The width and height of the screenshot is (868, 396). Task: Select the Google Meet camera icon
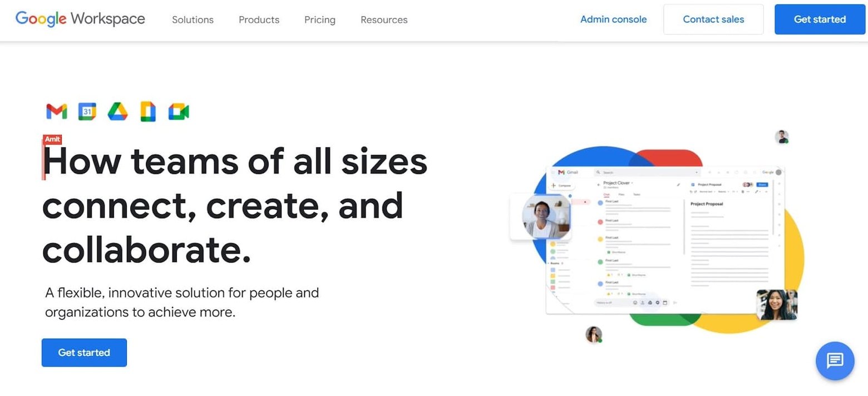coord(177,111)
